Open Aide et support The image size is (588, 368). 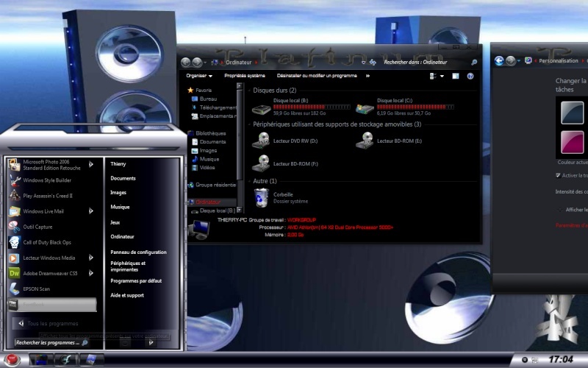point(127,296)
